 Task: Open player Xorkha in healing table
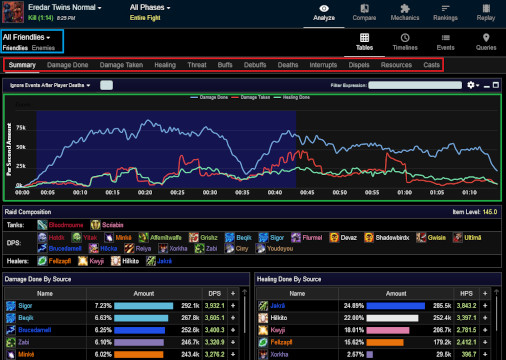pyautogui.click(x=279, y=354)
